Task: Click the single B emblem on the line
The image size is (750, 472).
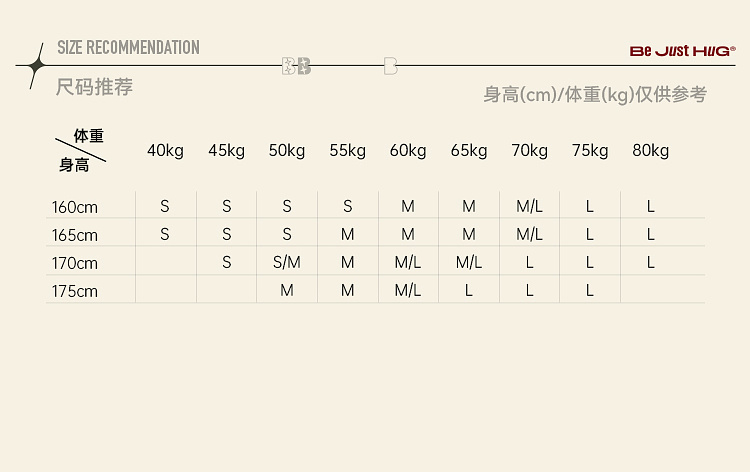Action: (x=391, y=66)
